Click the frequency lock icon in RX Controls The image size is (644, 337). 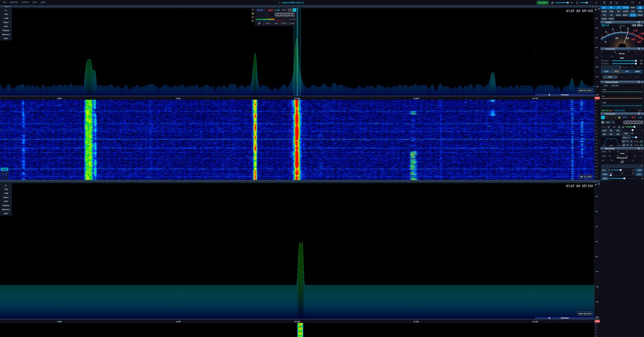(619, 118)
